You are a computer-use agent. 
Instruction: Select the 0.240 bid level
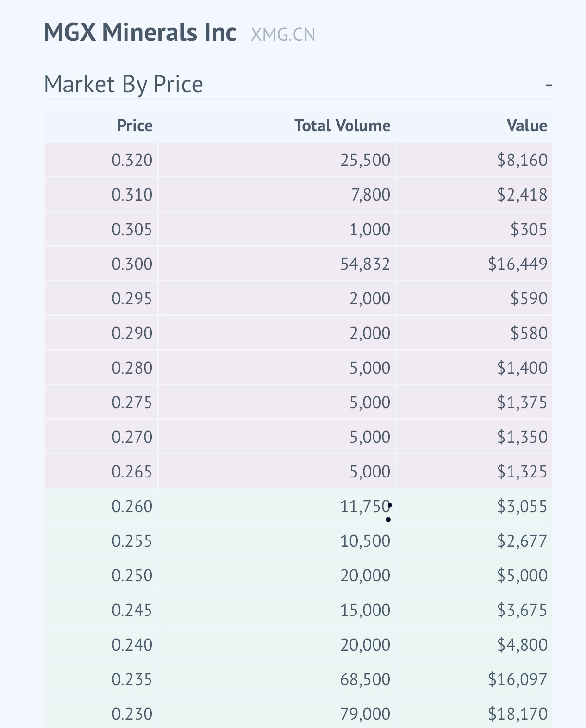(x=132, y=644)
